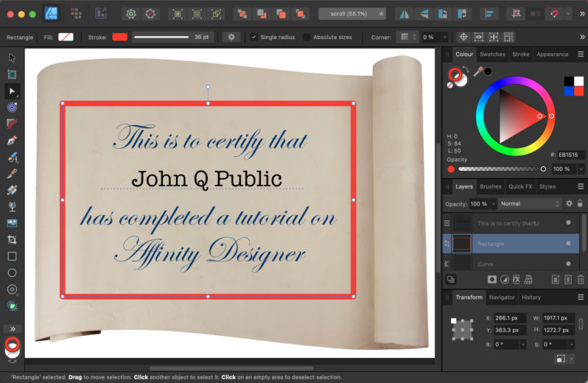Hide the Rectangle layer
This screenshot has width=588, height=383.
569,244
